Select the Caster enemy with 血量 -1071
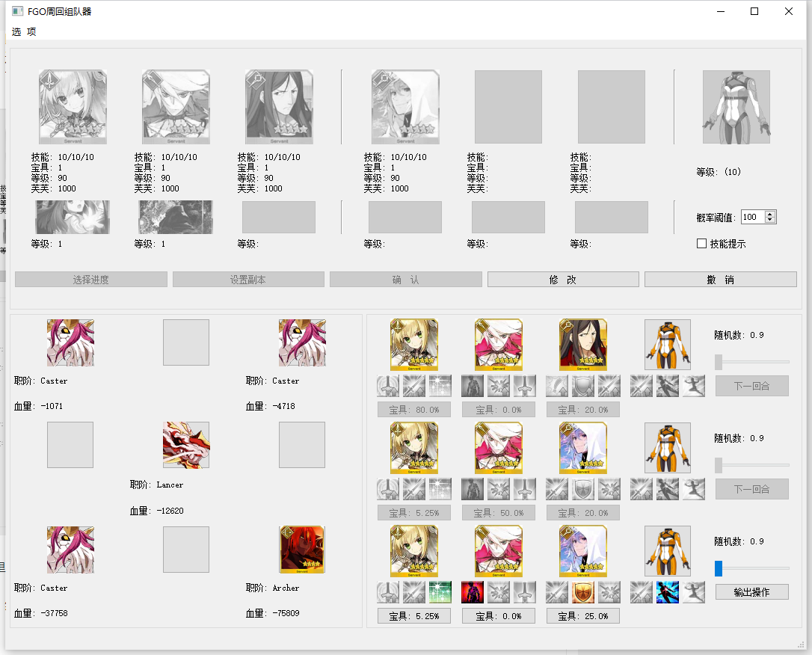The height and width of the screenshot is (655, 812). [x=70, y=342]
